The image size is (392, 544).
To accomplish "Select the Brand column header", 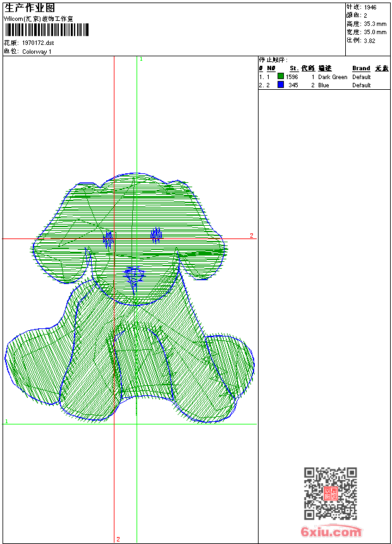I will point(361,68).
